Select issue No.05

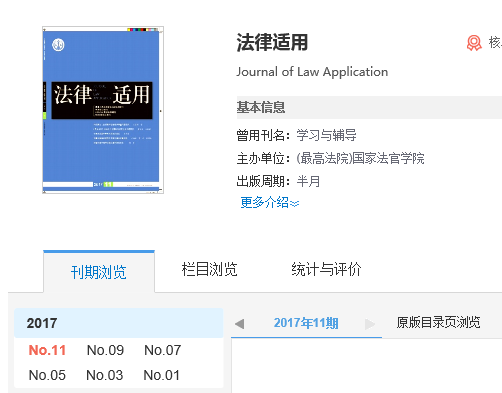coord(47,375)
